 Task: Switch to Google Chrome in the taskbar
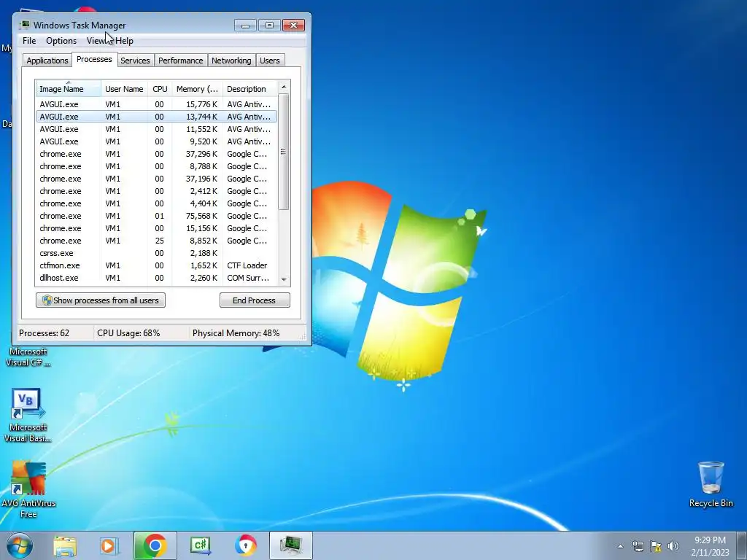[x=155, y=545]
